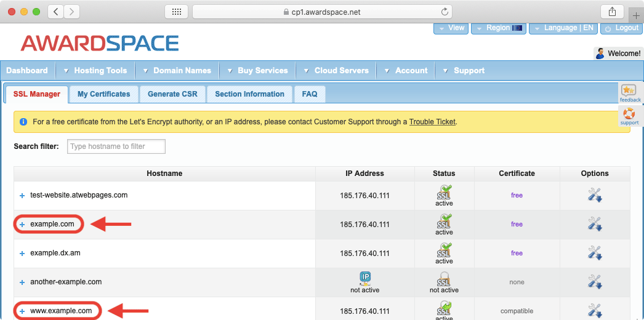
Task: Open the feedback star icon on right
Action: click(x=629, y=92)
